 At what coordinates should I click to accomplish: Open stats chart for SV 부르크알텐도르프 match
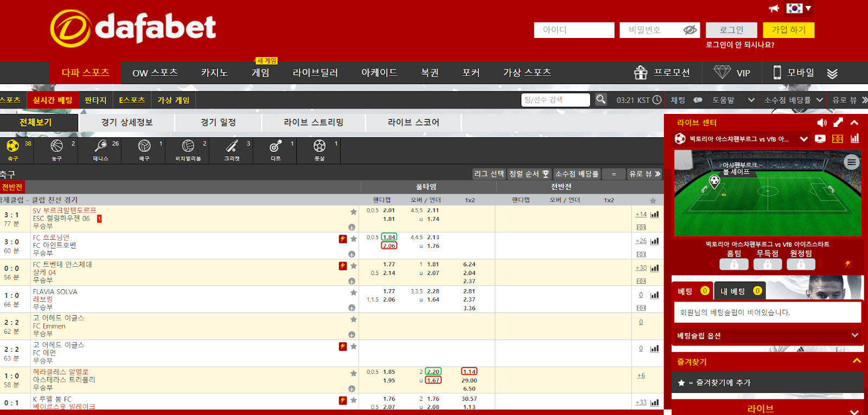655,214
